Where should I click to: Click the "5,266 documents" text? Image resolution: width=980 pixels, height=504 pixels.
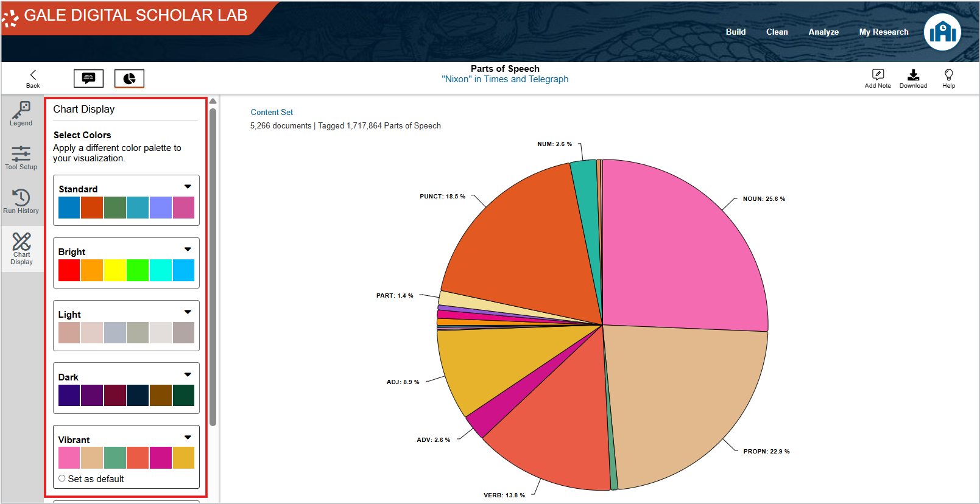point(281,126)
